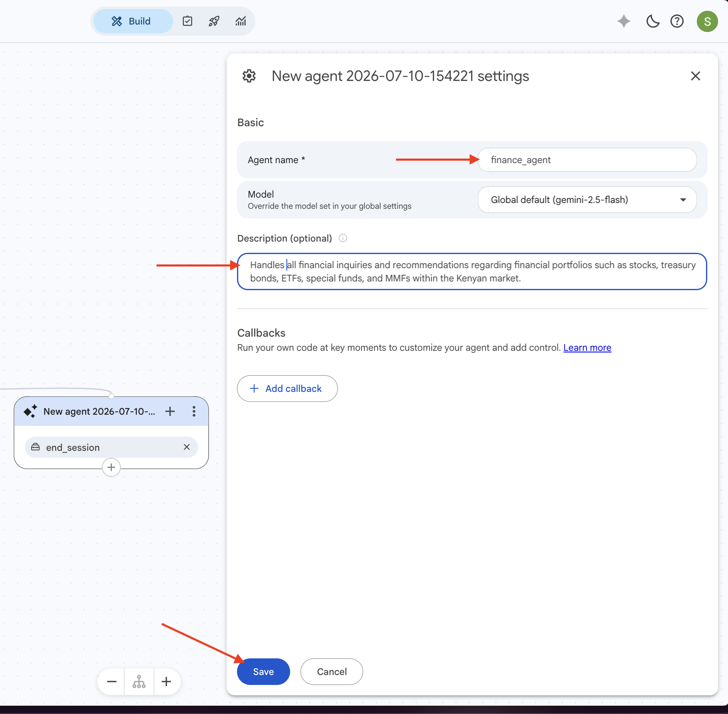Toggle dark mode moon icon
The height and width of the screenshot is (714, 728).
point(653,21)
